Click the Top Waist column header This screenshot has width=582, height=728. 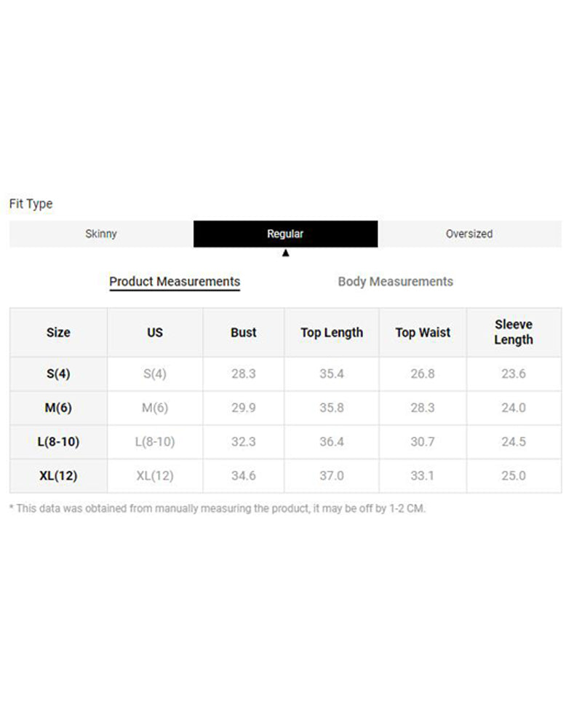(x=423, y=333)
